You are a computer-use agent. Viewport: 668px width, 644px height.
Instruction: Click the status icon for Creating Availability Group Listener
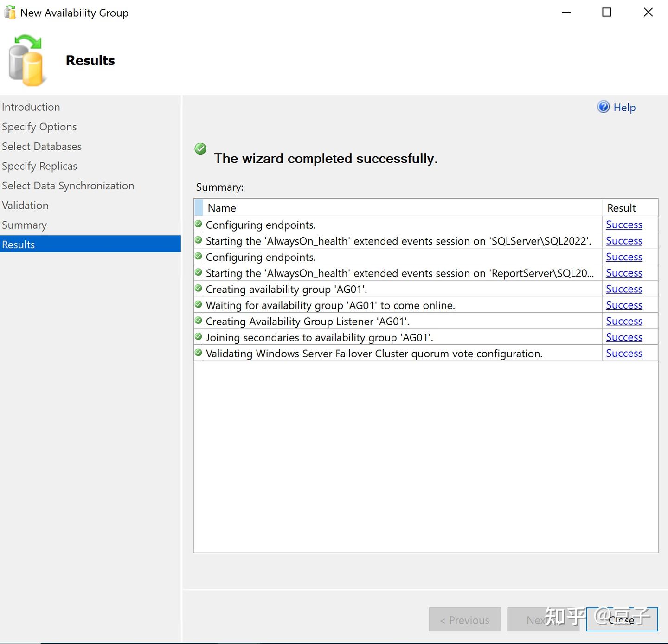199,321
